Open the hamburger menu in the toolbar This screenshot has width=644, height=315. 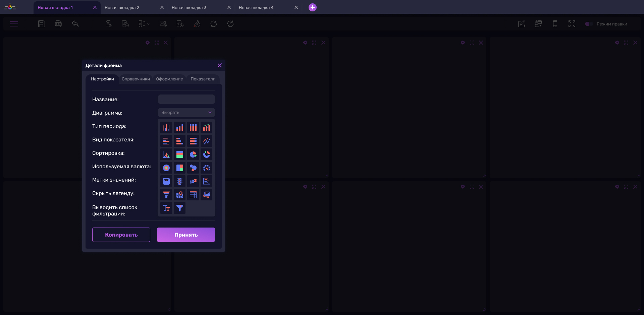coord(14,24)
